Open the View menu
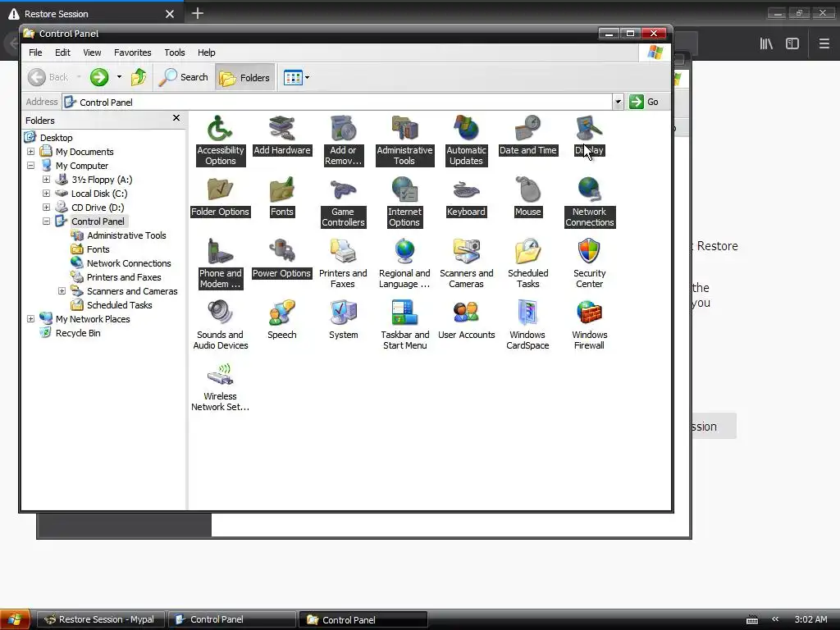Screen dimensions: 840x630 [92, 52]
